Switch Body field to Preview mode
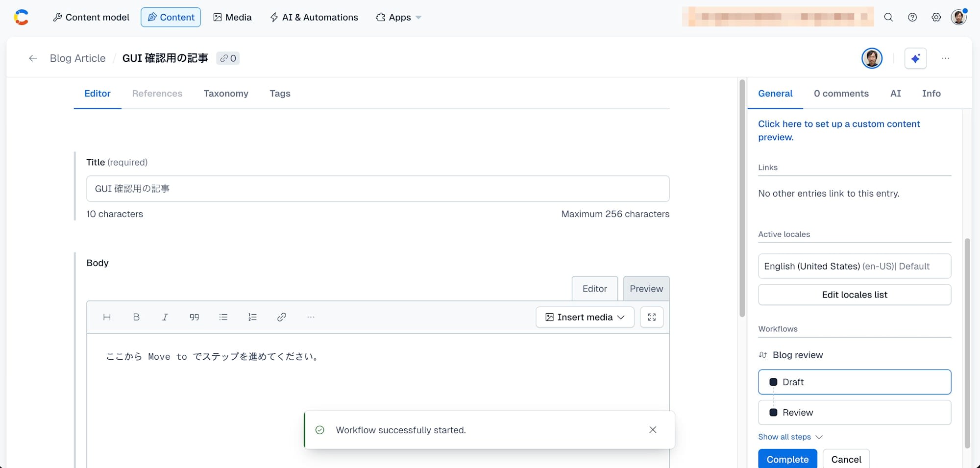Viewport: 980px width, 468px height. click(x=646, y=289)
